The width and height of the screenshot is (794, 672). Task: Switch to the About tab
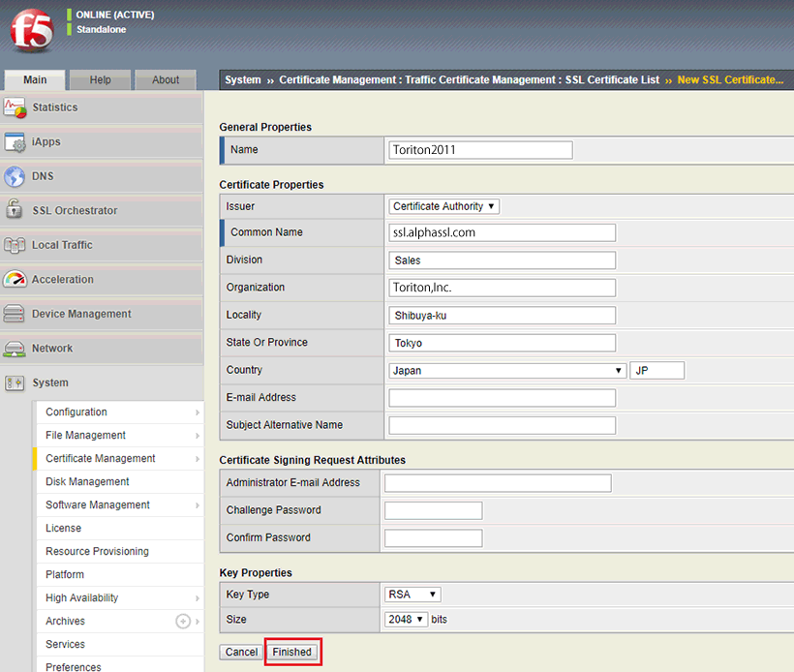166,80
